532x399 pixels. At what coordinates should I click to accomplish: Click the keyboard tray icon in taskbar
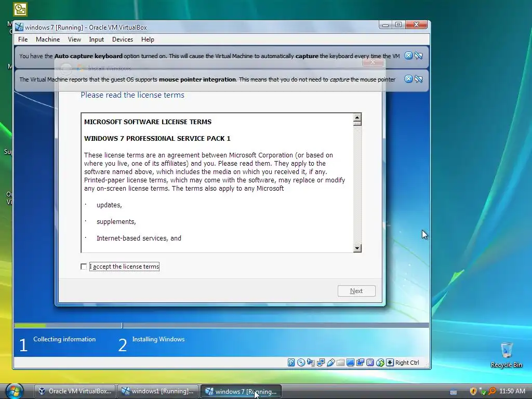[453, 392]
